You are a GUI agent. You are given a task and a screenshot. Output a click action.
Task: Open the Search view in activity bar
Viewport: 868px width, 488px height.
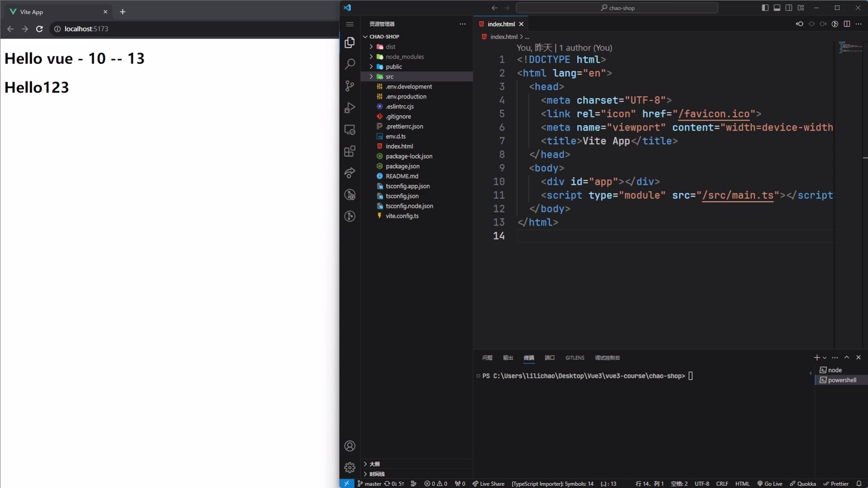point(349,64)
